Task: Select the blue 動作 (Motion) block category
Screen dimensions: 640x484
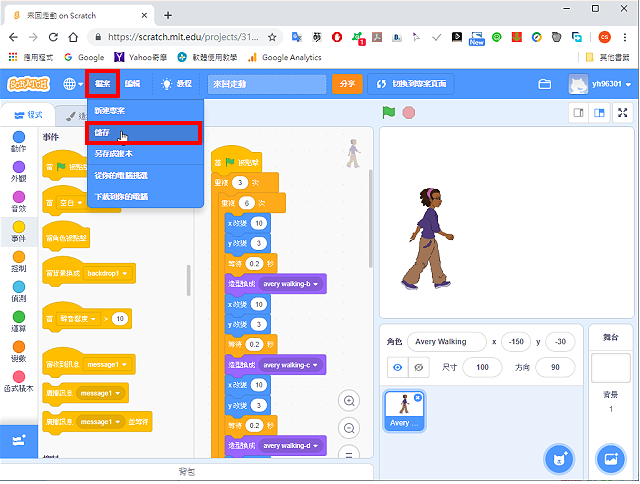Action: point(19,142)
